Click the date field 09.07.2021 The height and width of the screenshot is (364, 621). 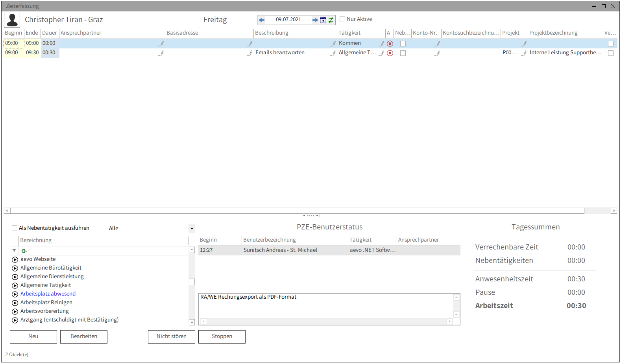coord(288,20)
